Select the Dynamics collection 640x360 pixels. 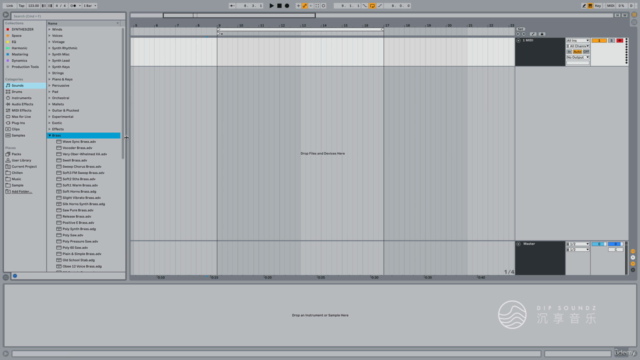[19, 60]
